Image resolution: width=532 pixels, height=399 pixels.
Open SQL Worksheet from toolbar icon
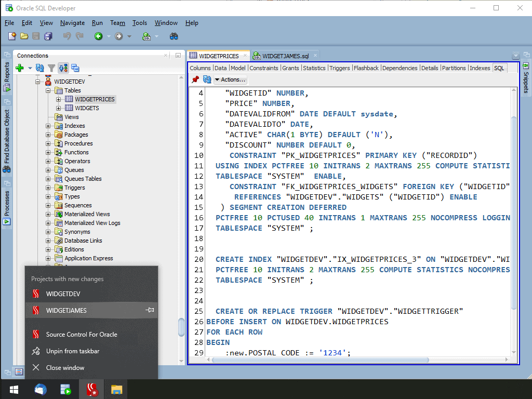point(147,36)
